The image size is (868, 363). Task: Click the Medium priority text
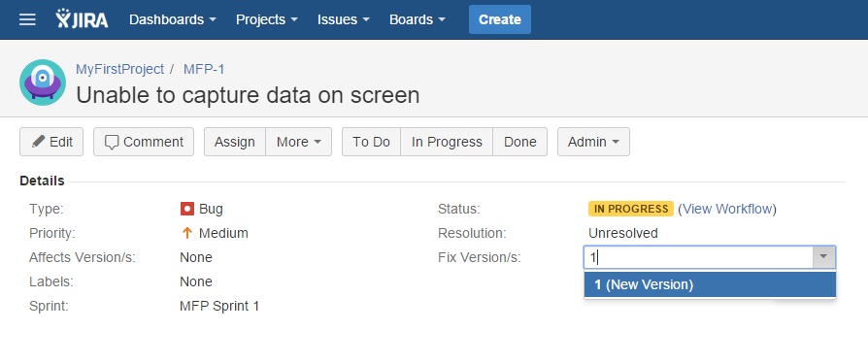click(223, 233)
